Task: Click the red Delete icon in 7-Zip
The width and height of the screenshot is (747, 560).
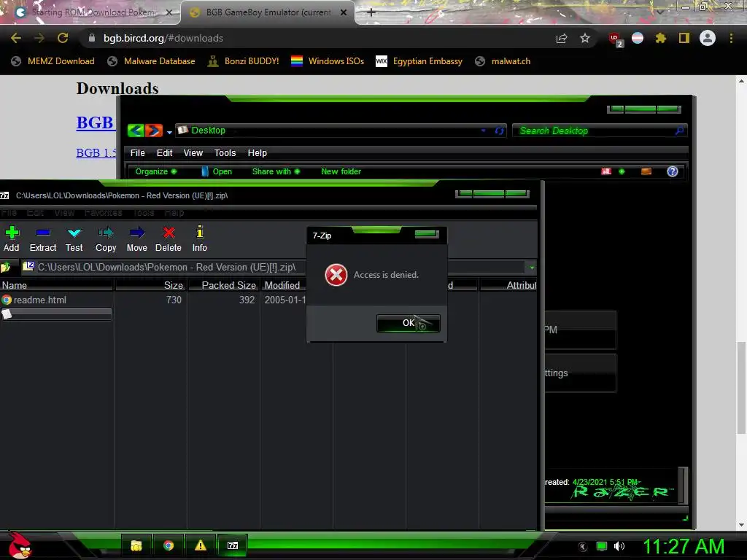Action: click(169, 239)
